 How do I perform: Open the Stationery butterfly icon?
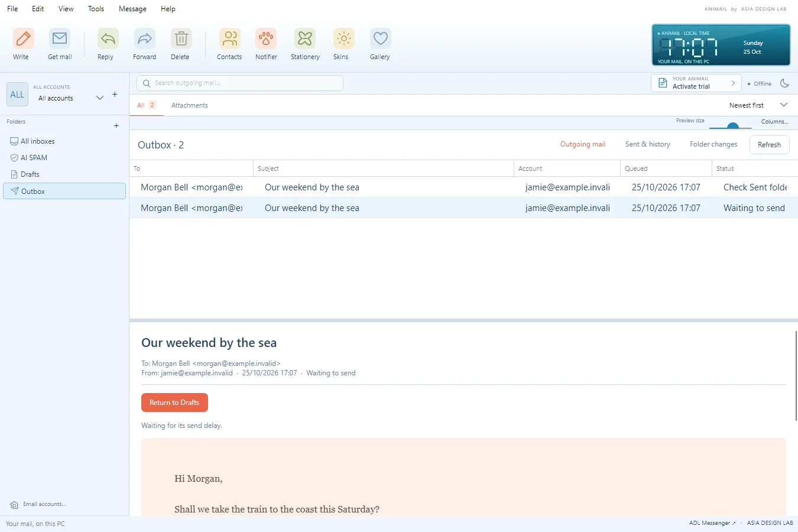(305, 39)
